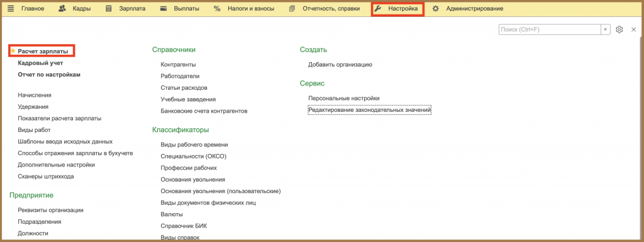Image resolution: width=644 pixels, height=242 pixels.
Task: Open Виды работ
Action: [34, 130]
